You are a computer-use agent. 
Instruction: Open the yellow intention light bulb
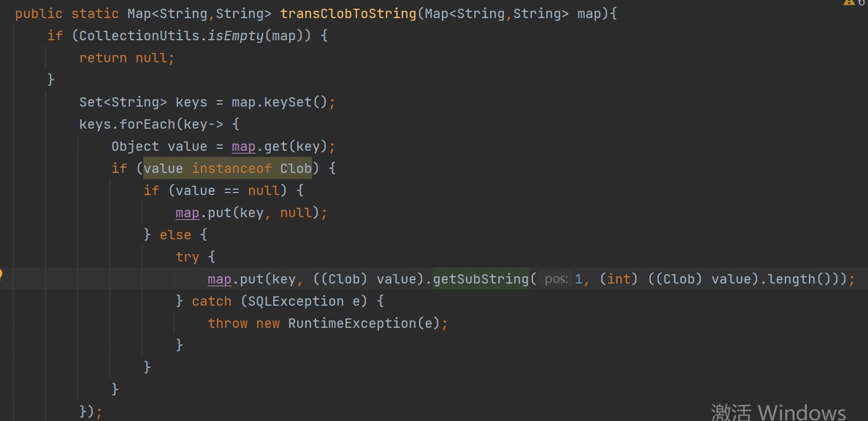(1, 274)
